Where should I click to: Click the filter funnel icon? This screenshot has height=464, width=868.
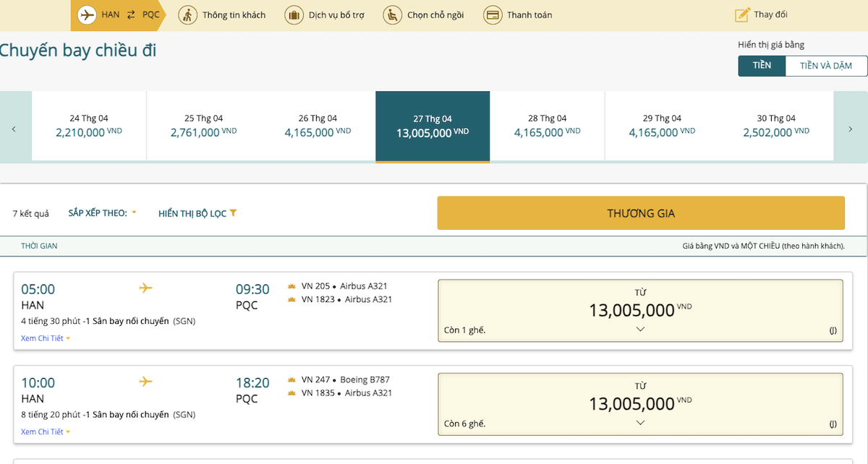233,213
